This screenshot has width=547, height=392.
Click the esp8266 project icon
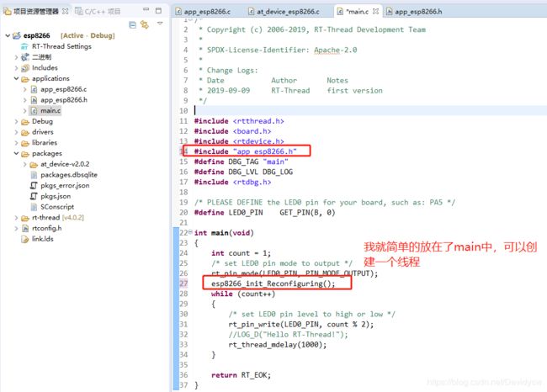[x=16, y=35]
